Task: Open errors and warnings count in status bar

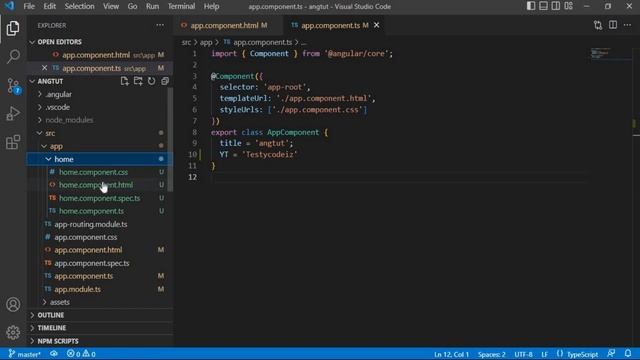Action: 81,354
